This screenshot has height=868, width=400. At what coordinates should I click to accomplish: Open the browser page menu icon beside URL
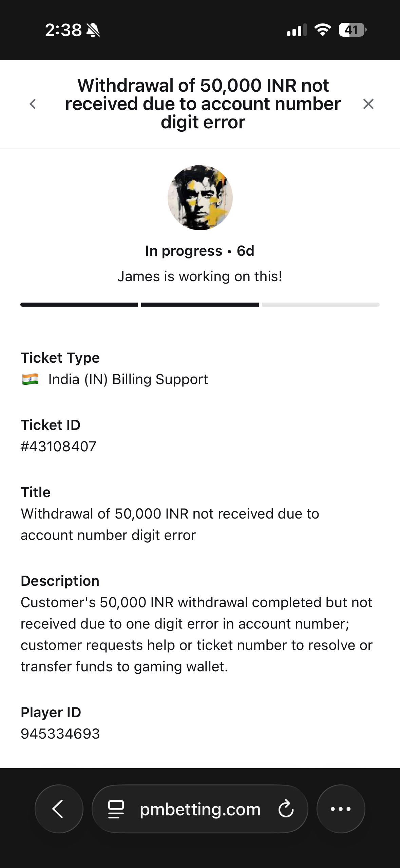116,809
